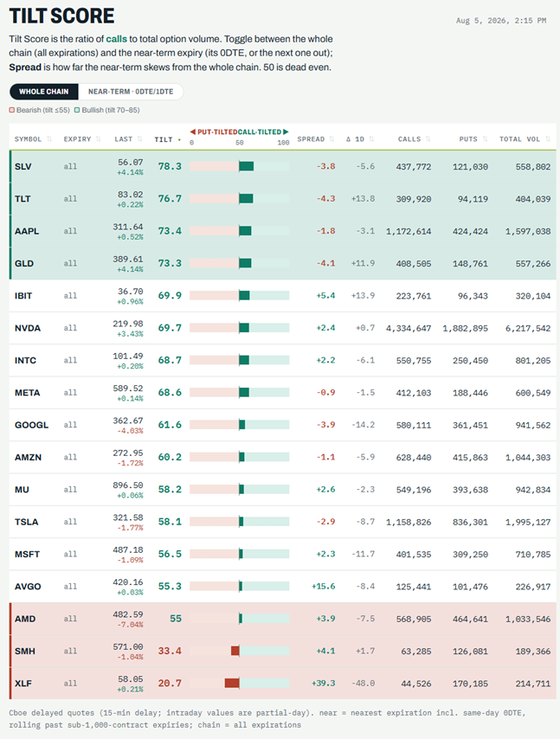Sort table by the Calls column
Viewport: 560px width, 739px height.
coord(414,139)
